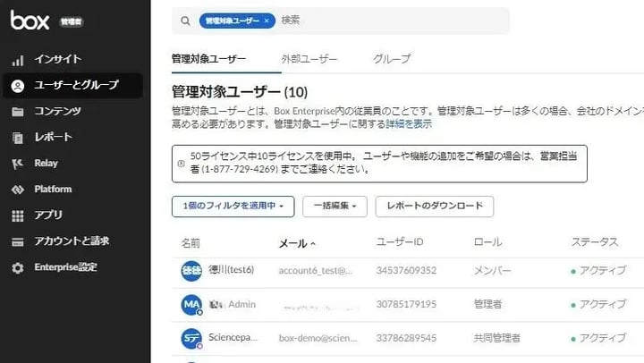Open the コンテンツ folder section
This screenshot has width=644, height=363.
pos(57,112)
